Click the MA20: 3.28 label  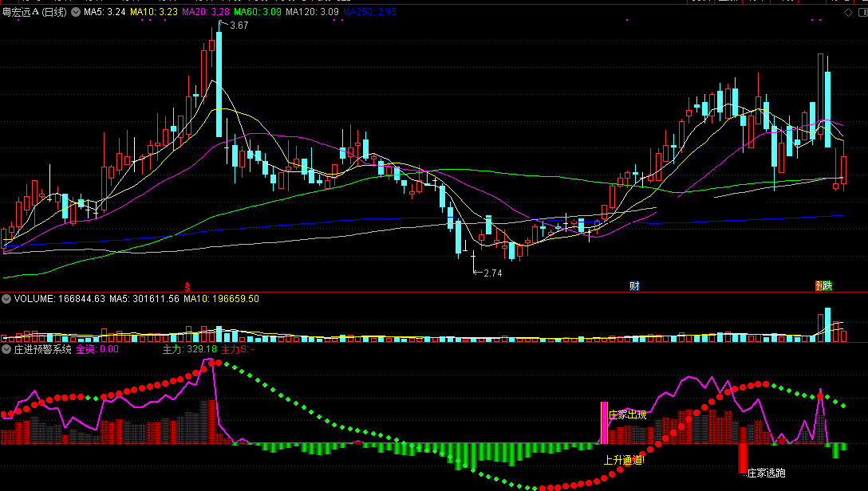click(x=206, y=12)
